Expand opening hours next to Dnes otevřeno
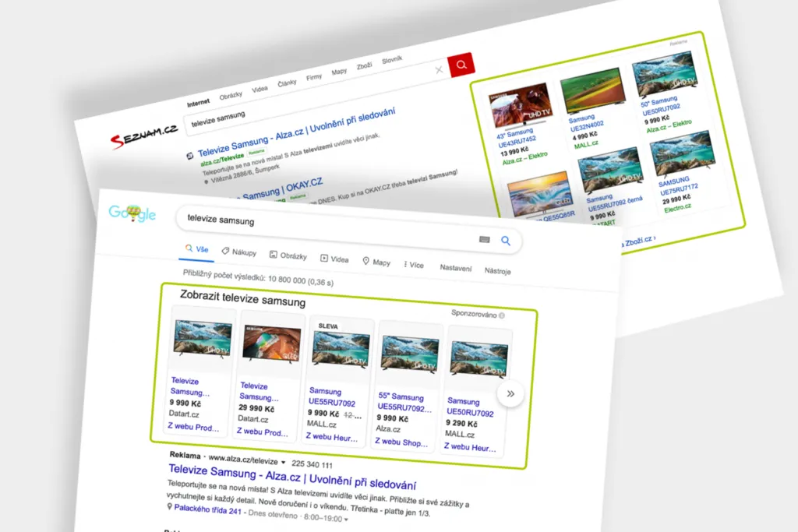This screenshot has width=798, height=532. click(x=346, y=519)
